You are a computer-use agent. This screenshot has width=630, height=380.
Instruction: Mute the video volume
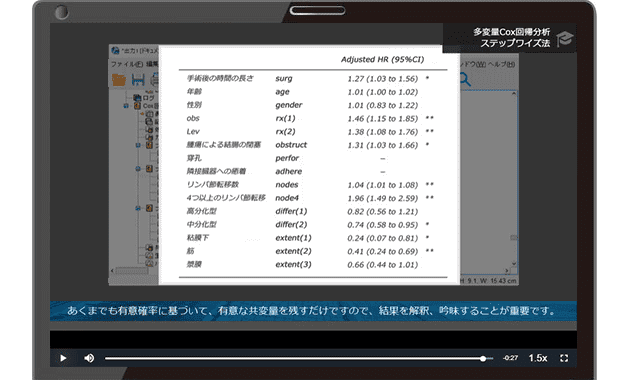tap(89, 358)
